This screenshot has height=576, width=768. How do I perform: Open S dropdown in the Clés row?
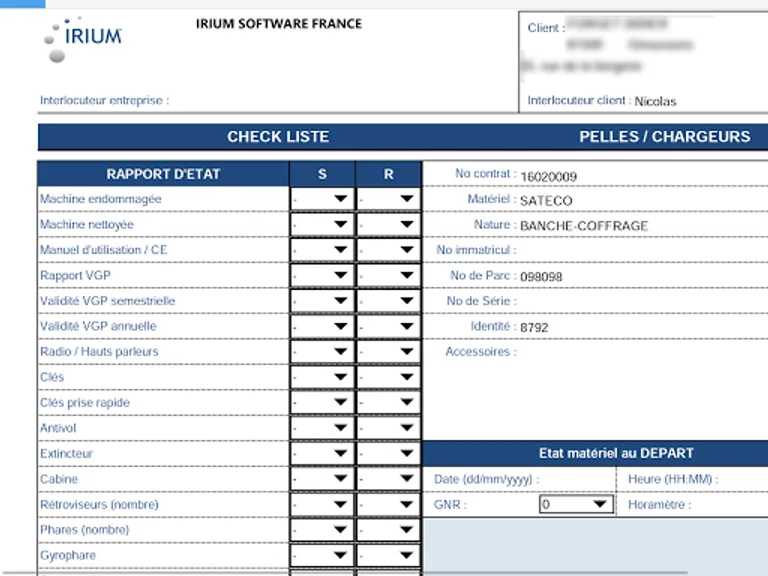pyautogui.click(x=322, y=377)
